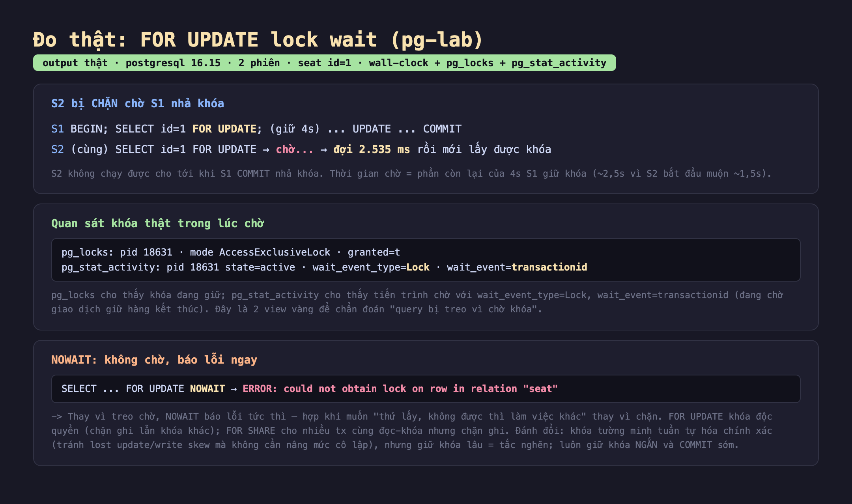Click the "pg_stat_activity: pid 18631 state=active" line
The width and height of the screenshot is (852, 504).
pos(324,267)
